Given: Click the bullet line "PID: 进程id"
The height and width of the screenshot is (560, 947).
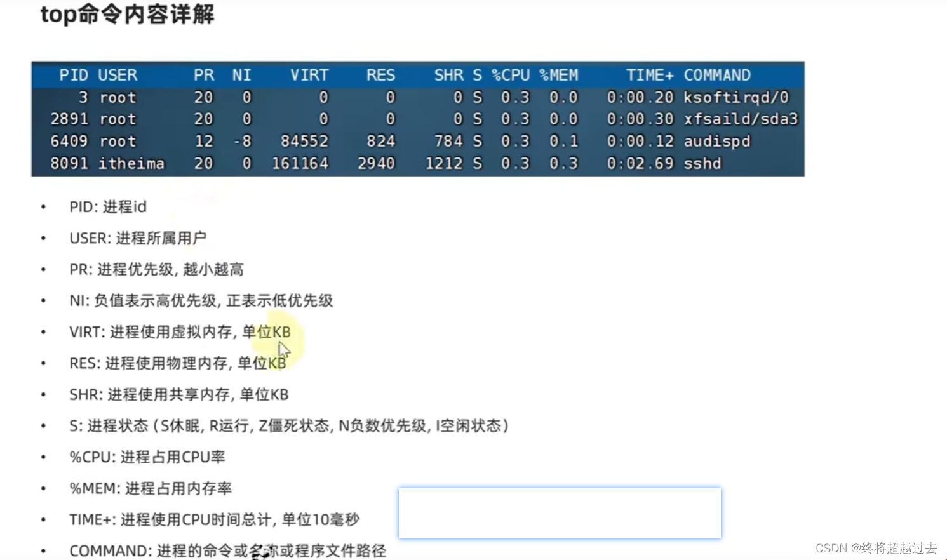Looking at the screenshot, I should pyautogui.click(x=108, y=207).
